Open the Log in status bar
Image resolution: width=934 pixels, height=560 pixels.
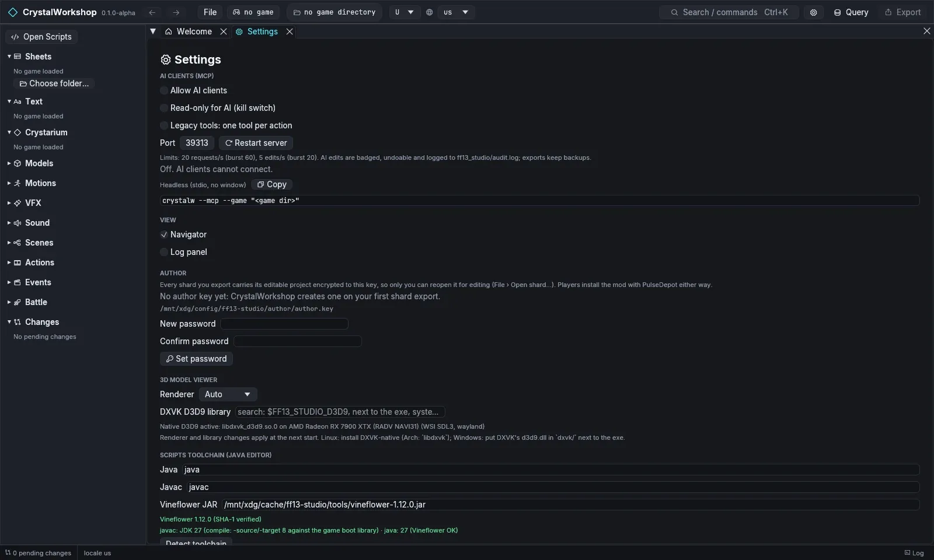point(914,553)
